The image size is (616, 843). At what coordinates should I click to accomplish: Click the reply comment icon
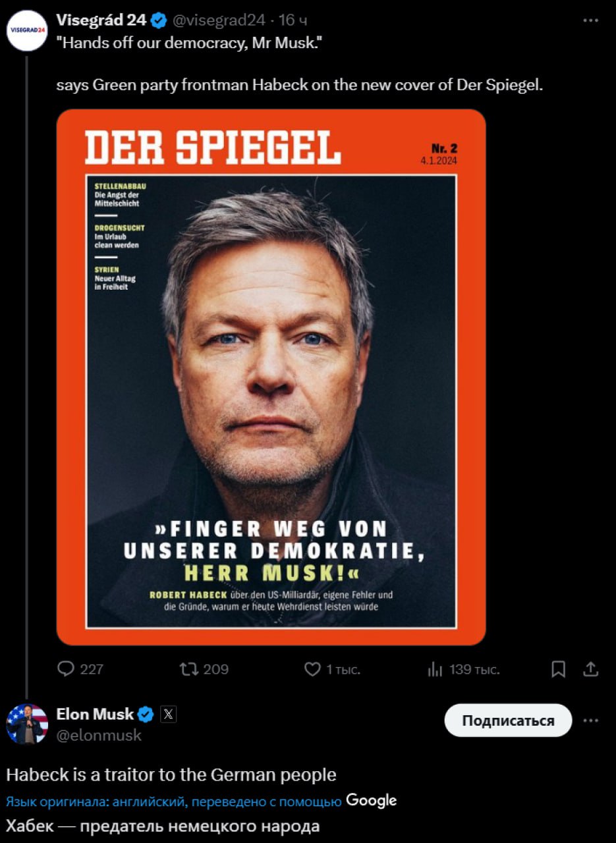pyautogui.click(x=67, y=669)
